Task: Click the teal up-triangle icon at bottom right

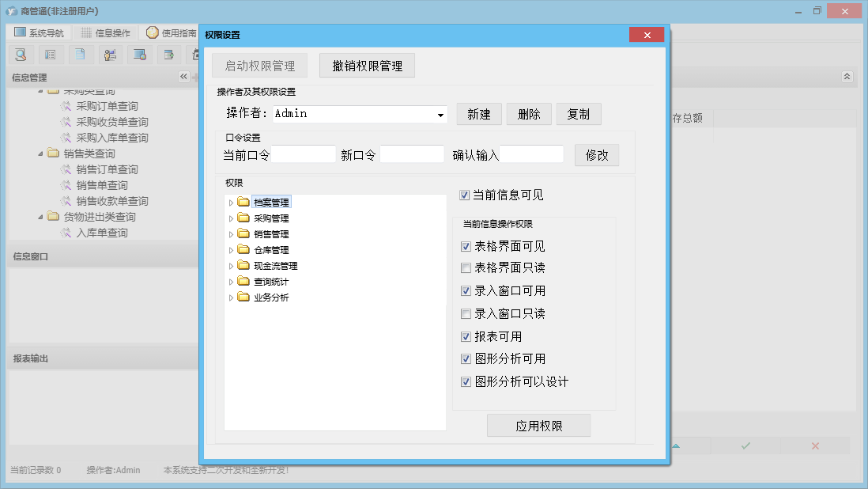Action: (x=676, y=445)
